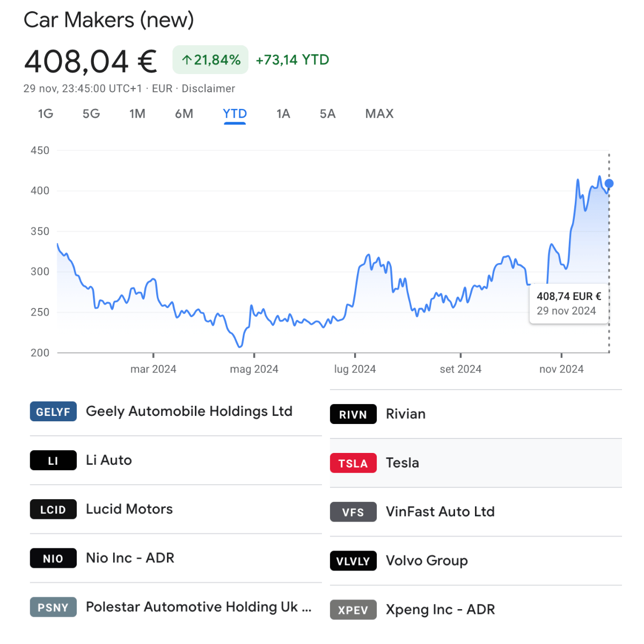644x644 pixels.
Task: Switch chart range to 5G
Action: point(91,114)
